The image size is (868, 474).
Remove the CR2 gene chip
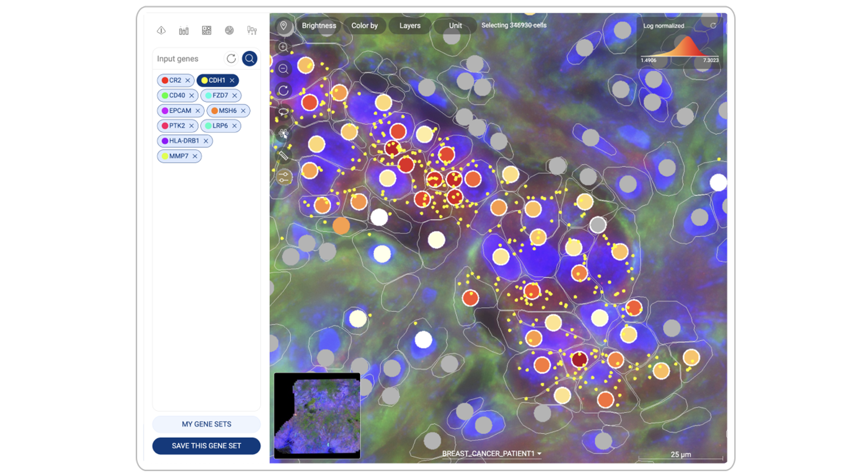pyautogui.click(x=188, y=81)
